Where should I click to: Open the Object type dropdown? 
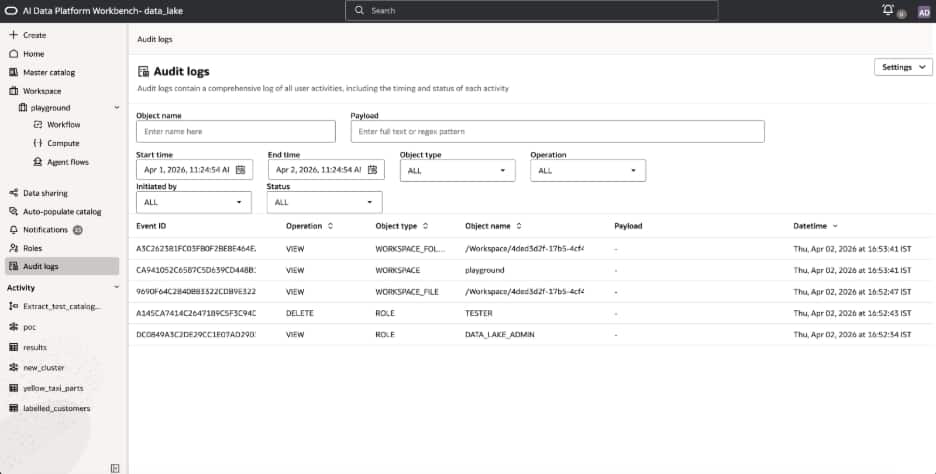pos(457,171)
